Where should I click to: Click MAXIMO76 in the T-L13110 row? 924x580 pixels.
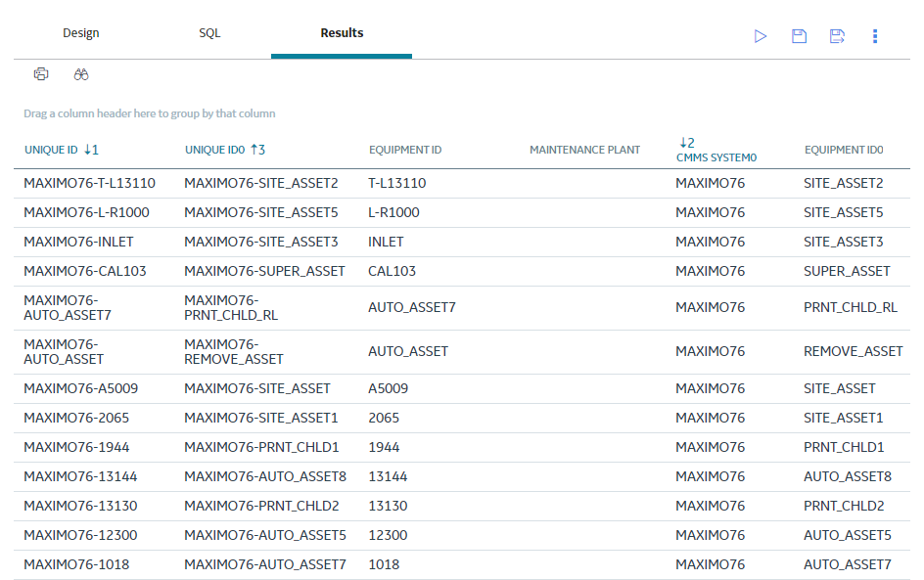click(x=710, y=183)
